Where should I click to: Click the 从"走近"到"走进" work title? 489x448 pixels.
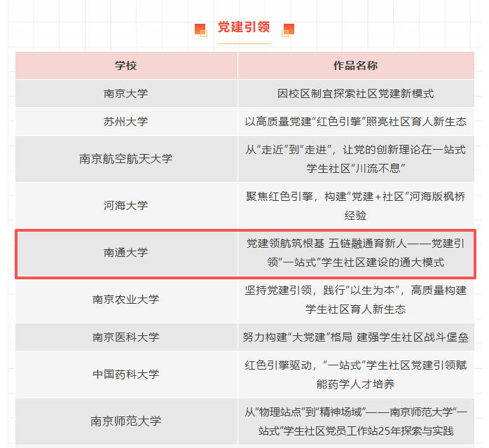[355, 159]
